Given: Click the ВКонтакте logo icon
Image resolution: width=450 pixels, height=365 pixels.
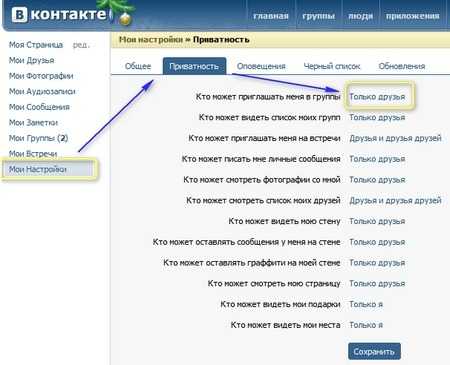Looking at the screenshot, I should [20, 15].
